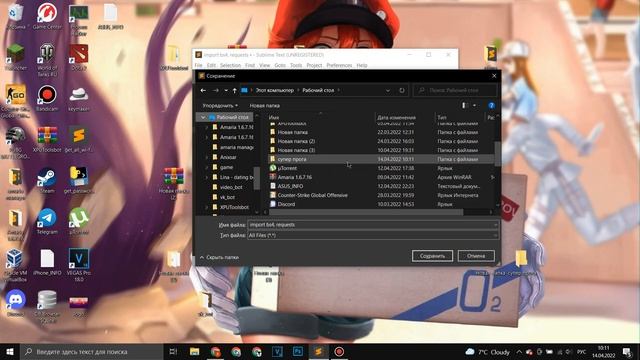Open Telegram desktop shortcut

47,221
